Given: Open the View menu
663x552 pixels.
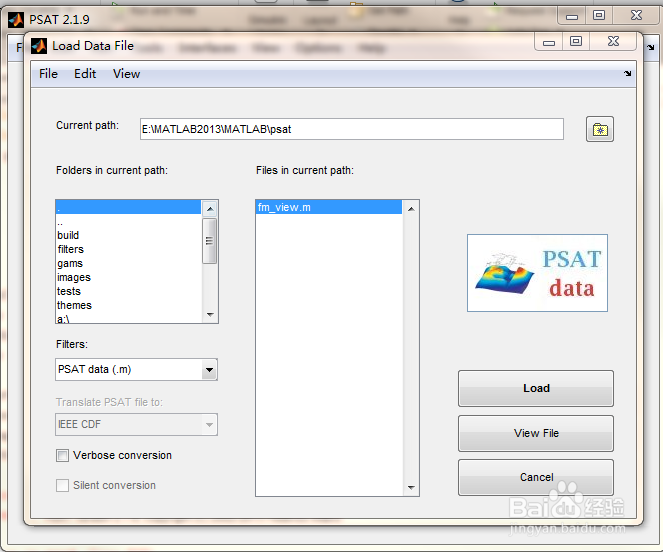Looking at the screenshot, I should tap(126, 74).
